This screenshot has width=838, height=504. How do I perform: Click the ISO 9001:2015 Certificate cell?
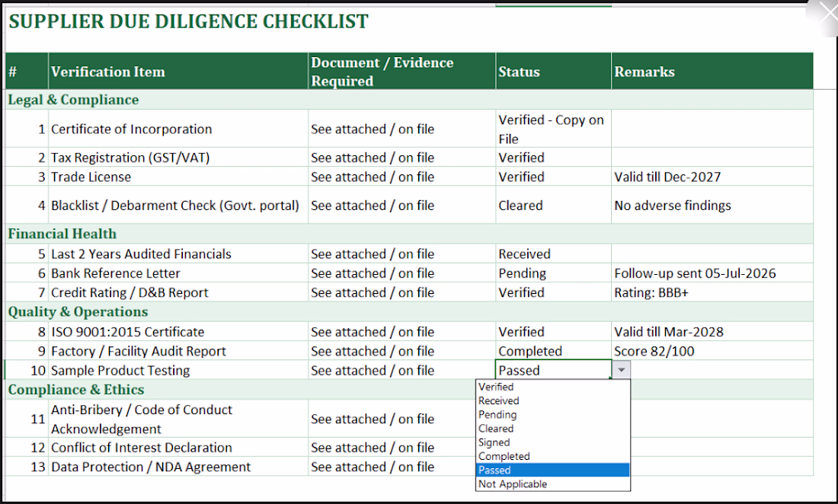(x=178, y=331)
